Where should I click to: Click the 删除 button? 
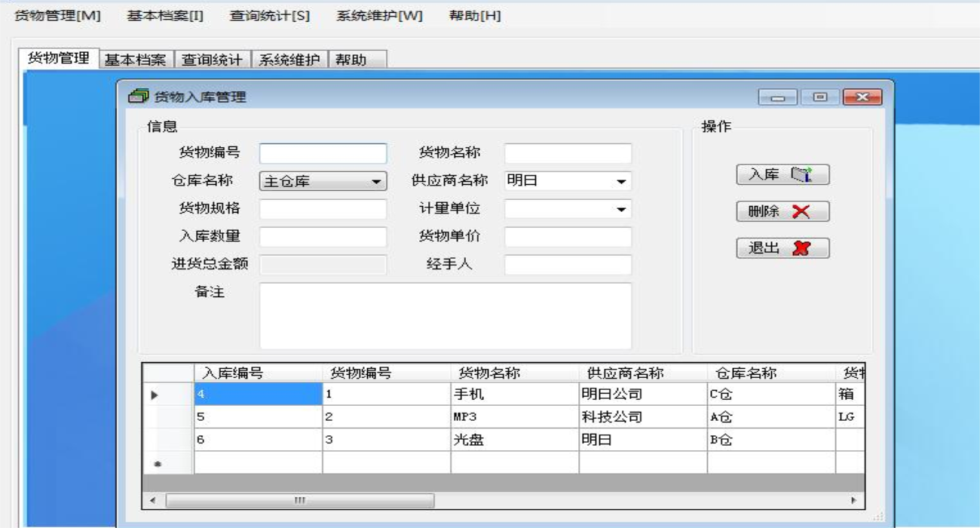coord(782,212)
